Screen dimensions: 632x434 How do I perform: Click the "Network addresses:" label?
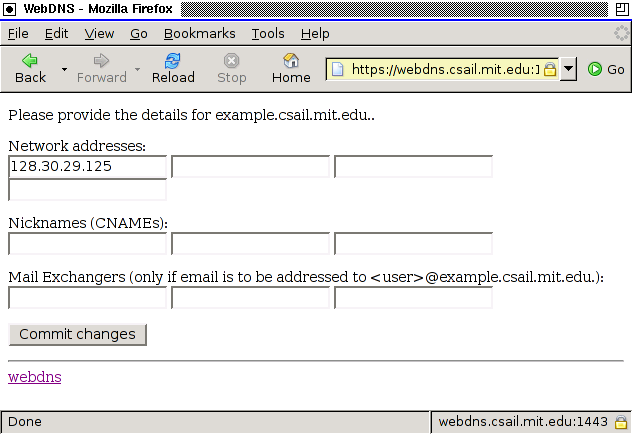tap(77, 146)
